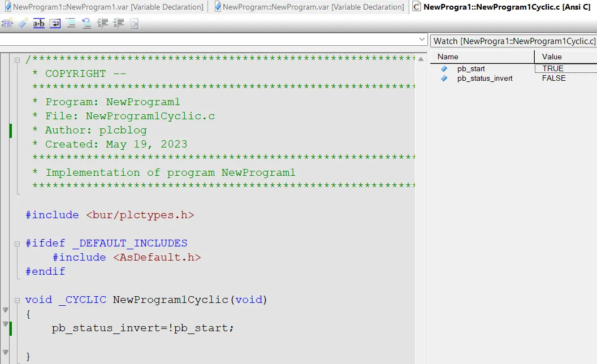Click the #ifdef _DEFAULT_INCLUDES line
The height and width of the screenshot is (364, 597).
click(x=106, y=243)
